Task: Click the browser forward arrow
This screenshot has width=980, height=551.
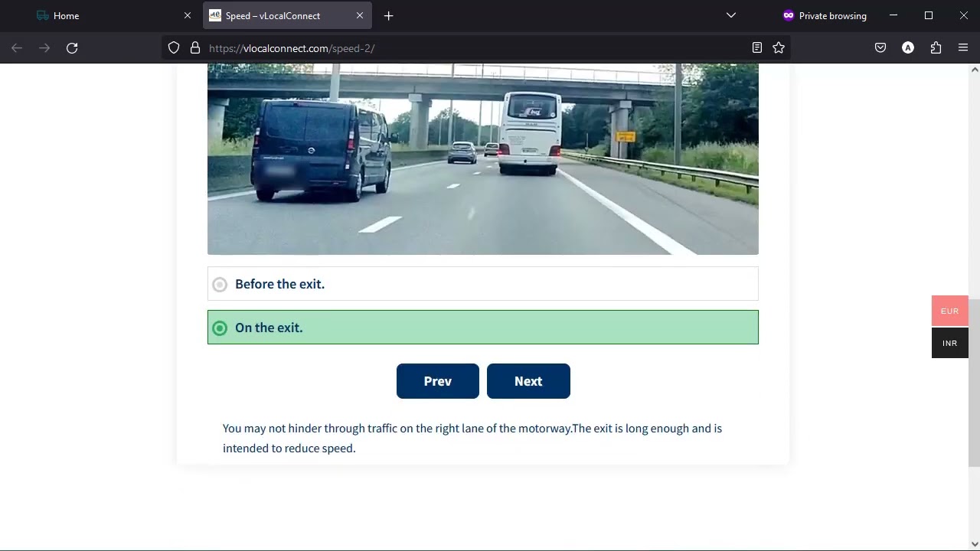Action: (x=44, y=48)
